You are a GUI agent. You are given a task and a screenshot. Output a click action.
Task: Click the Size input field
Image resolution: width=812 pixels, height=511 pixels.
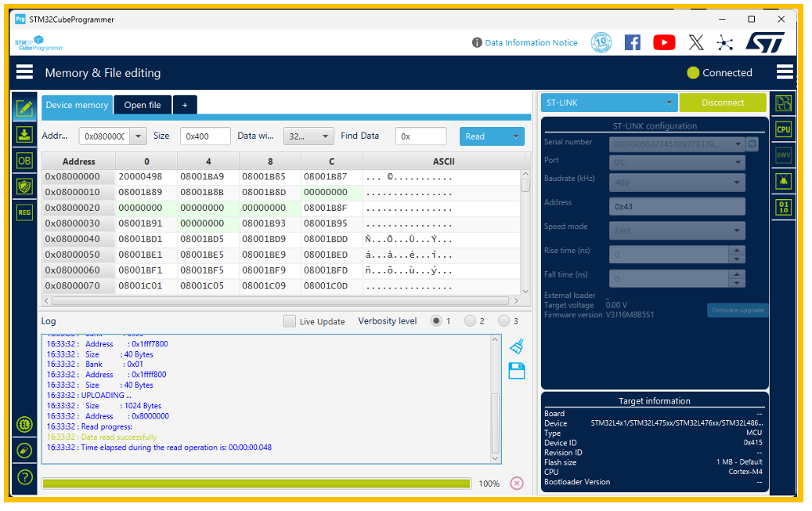(205, 136)
